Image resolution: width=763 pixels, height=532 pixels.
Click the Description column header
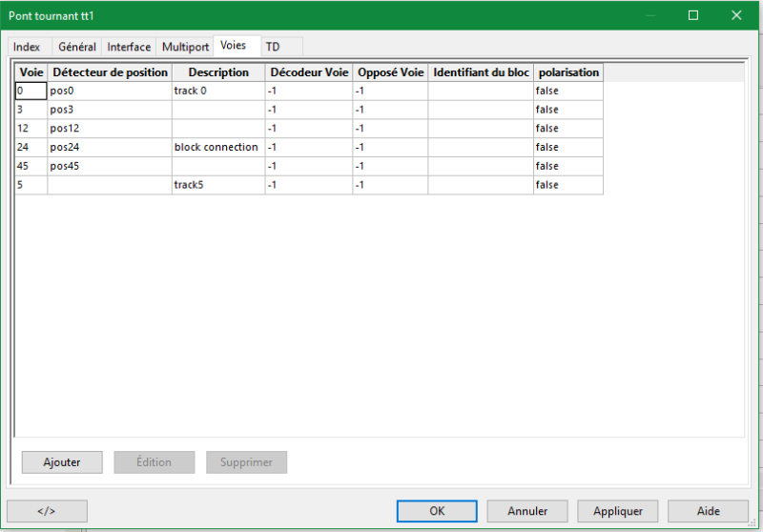[x=217, y=72]
